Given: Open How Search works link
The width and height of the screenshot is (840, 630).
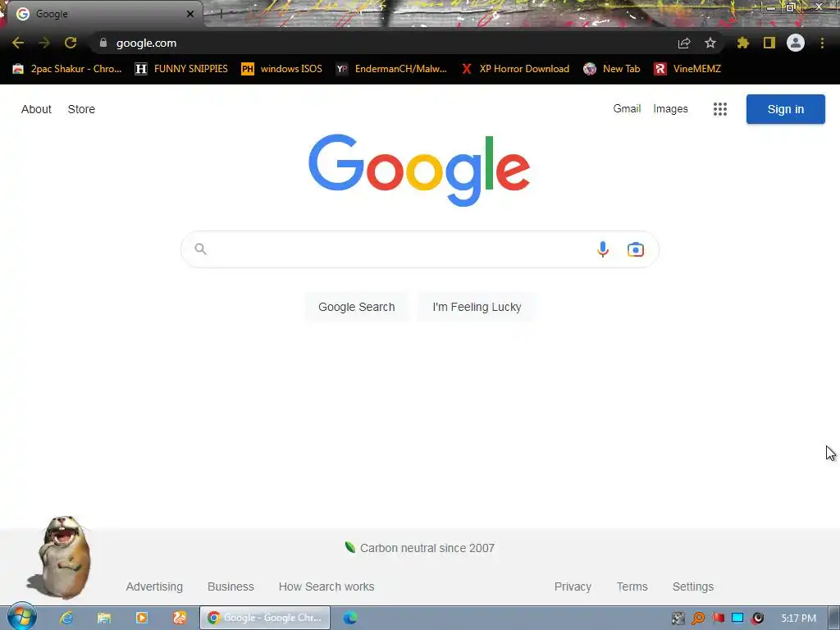Looking at the screenshot, I should pyautogui.click(x=326, y=587).
